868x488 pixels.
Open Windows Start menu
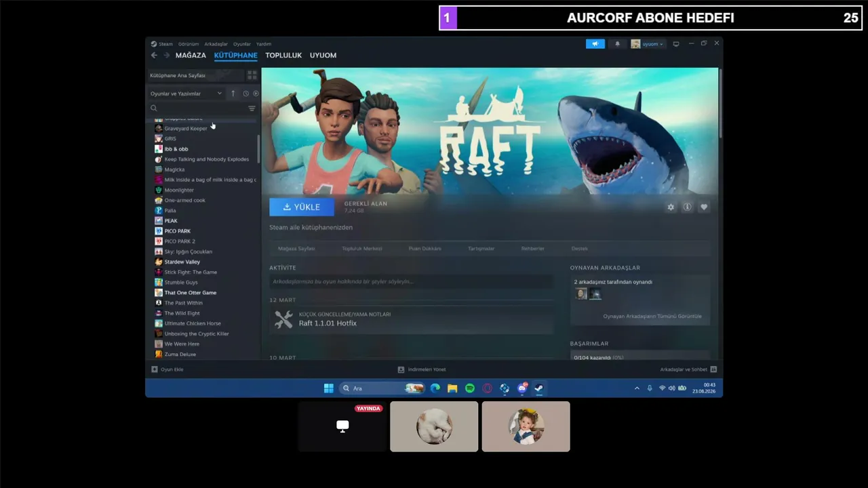[329, 388]
